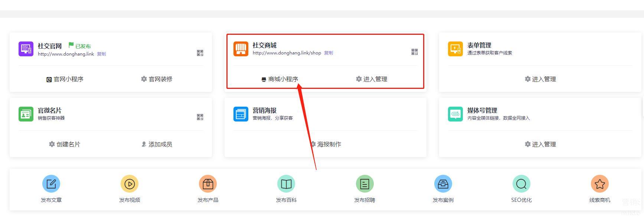
Task: Click 创建名片 in 官微名片 card
Action: pyautogui.click(x=65, y=144)
